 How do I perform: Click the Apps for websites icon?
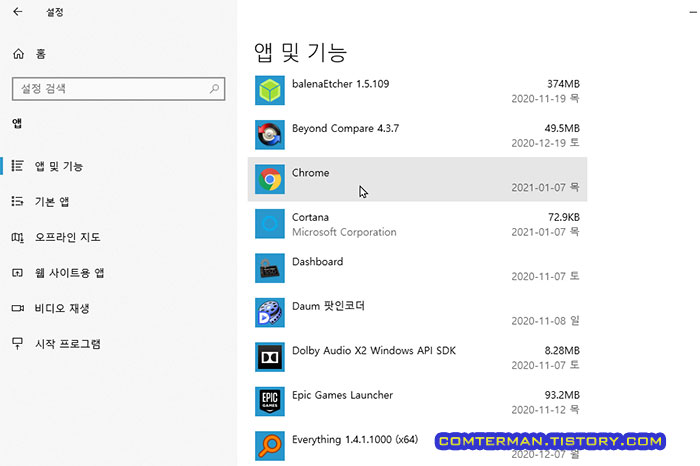coord(17,272)
